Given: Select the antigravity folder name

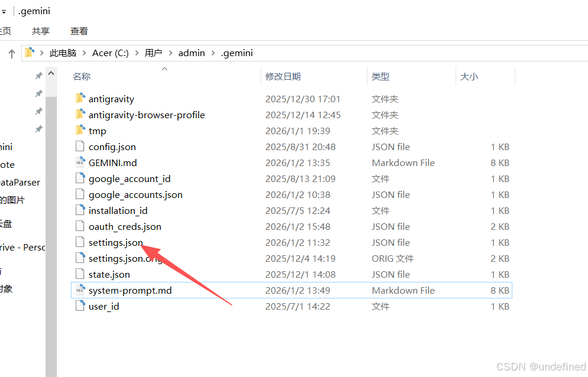Looking at the screenshot, I should tap(111, 99).
